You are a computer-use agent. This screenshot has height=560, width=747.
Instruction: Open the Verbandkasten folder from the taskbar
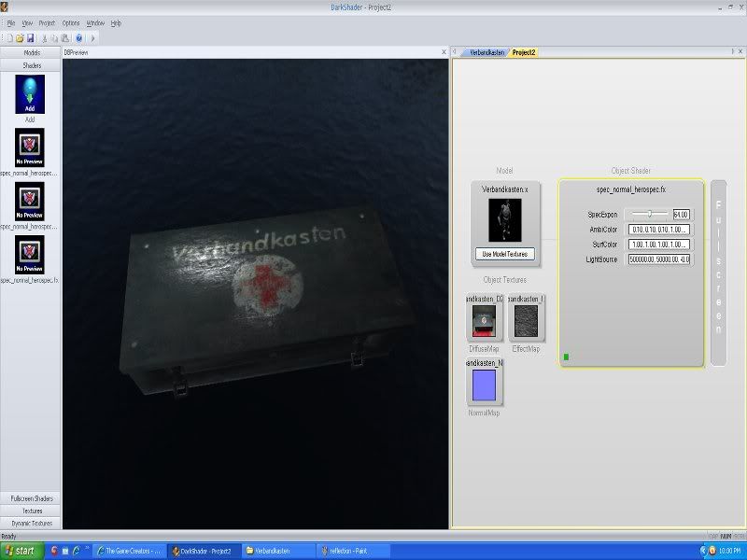coord(279,551)
